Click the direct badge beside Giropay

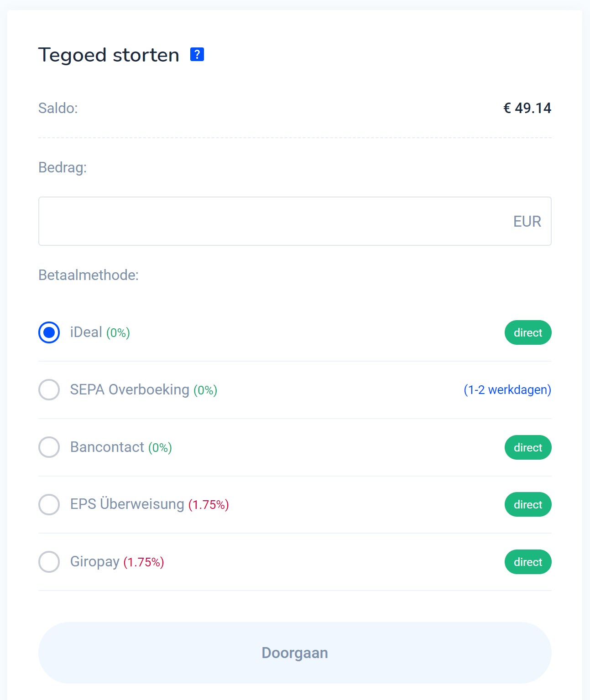tap(527, 562)
